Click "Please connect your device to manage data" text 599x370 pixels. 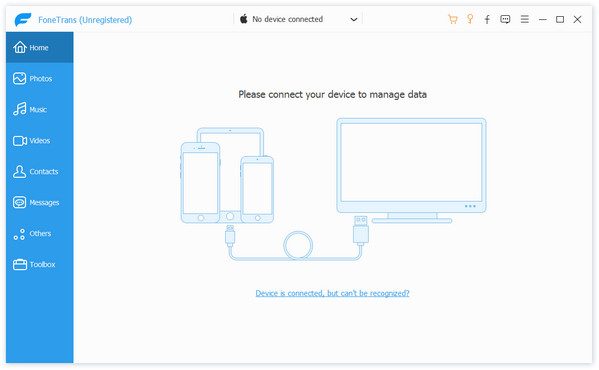(x=332, y=94)
